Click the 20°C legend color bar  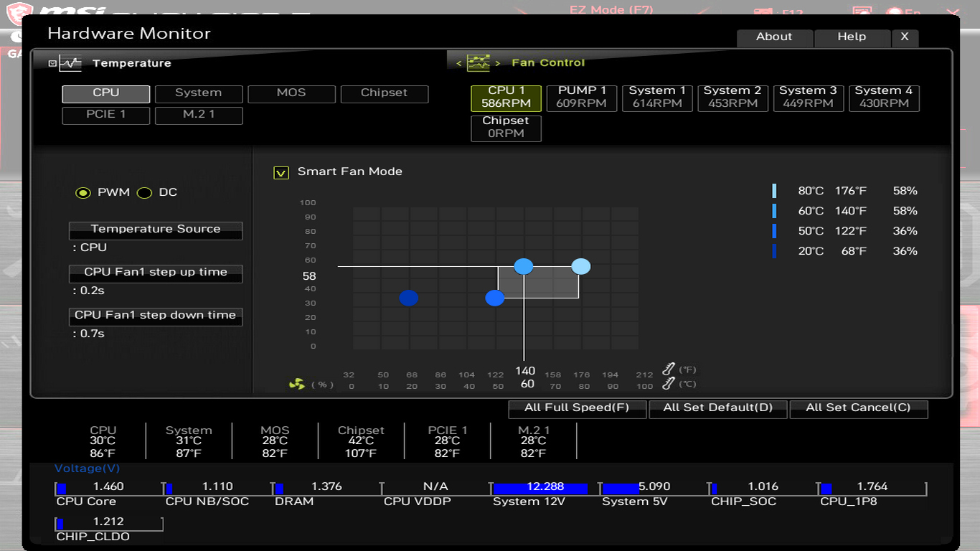774,251
